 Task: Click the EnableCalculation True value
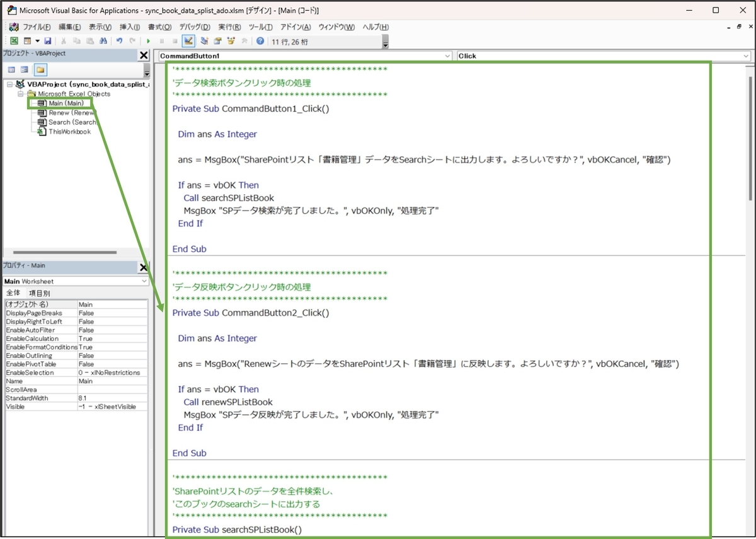(112, 339)
